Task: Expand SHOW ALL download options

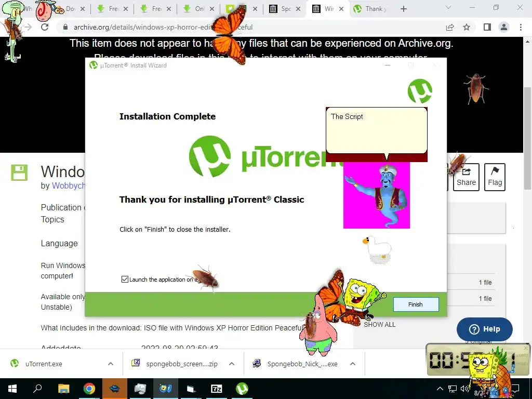Action: click(379, 325)
